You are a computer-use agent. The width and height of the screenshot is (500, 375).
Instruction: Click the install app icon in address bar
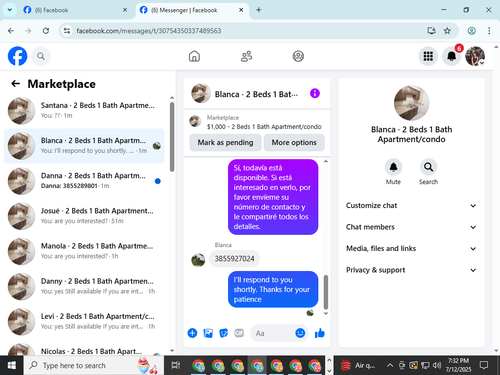(431, 31)
